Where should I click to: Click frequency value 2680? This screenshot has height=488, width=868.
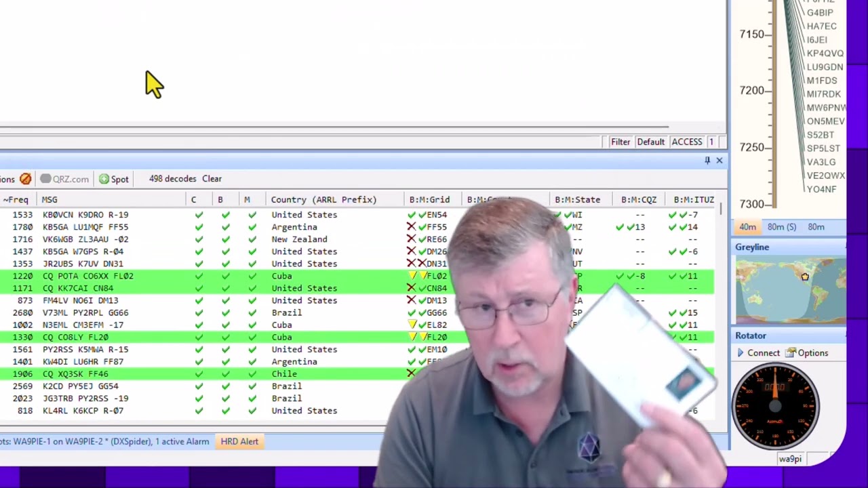coord(22,312)
